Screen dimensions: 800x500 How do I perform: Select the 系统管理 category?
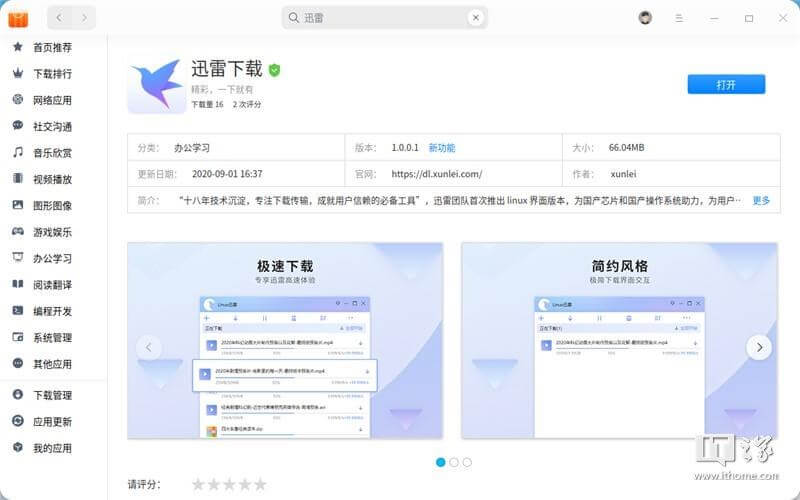(52, 338)
